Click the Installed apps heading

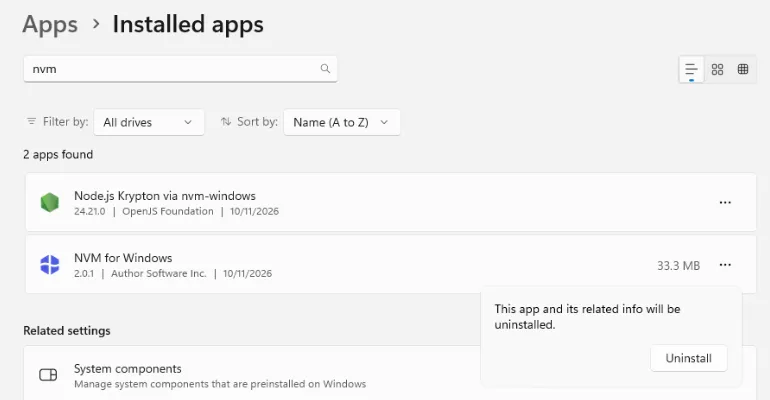click(x=188, y=25)
